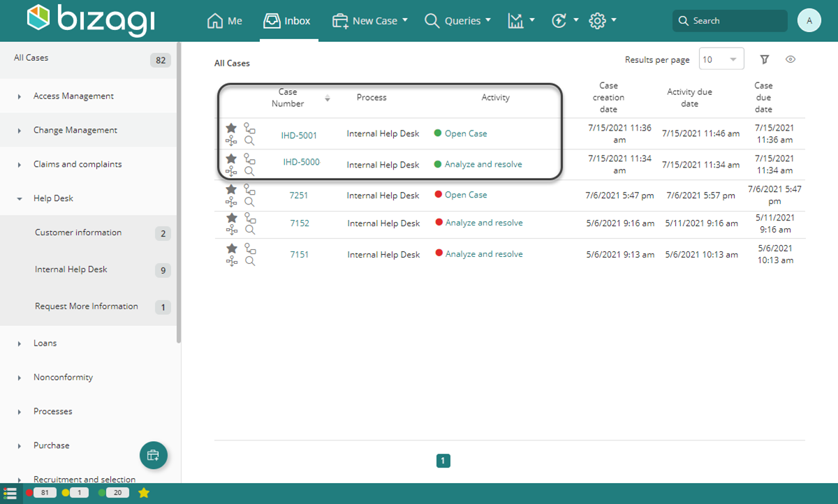Viewport: 838px width, 504px height.
Task: Open the workflow path icon for case 7152
Action: [249, 218]
